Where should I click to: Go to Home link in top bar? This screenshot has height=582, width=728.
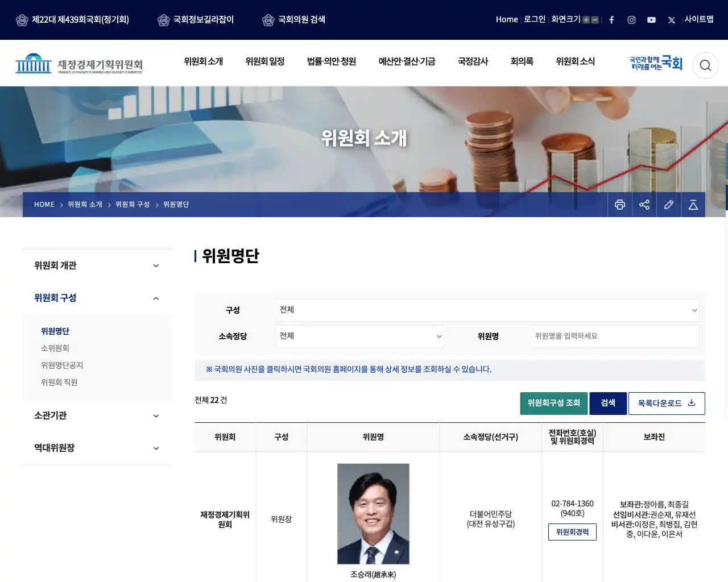tap(507, 19)
